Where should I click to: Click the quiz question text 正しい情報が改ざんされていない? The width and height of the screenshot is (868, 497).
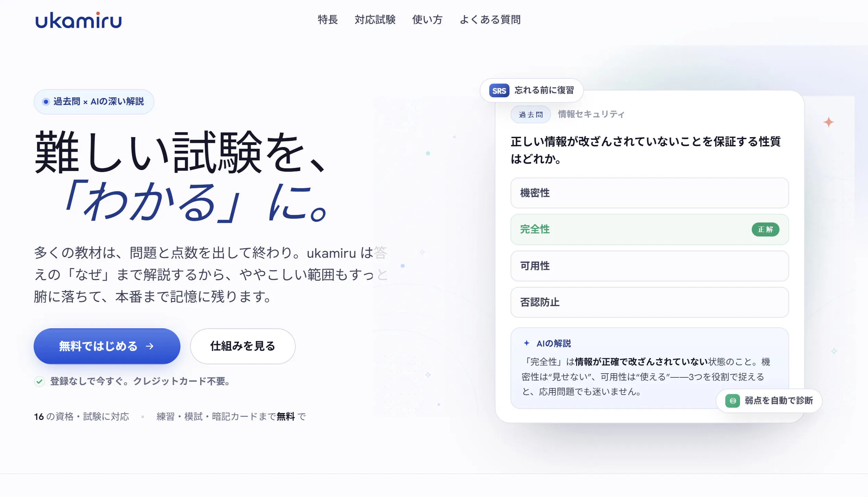pyautogui.click(x=645, y=150)
